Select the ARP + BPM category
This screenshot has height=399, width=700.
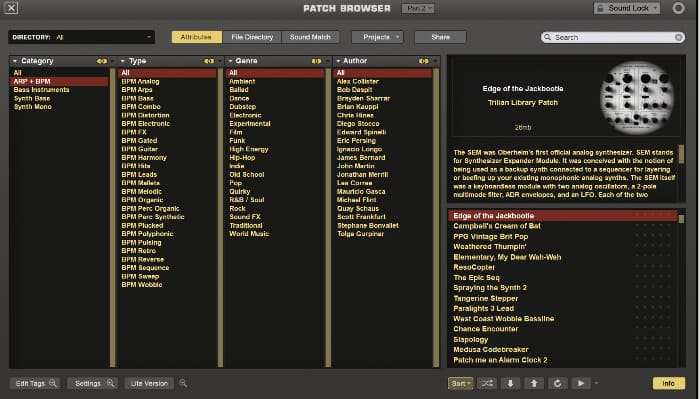point(58,81)
